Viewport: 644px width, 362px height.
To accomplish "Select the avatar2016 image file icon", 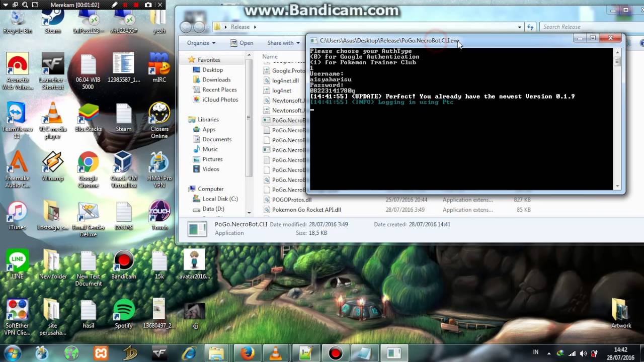I will pos(195,264).
